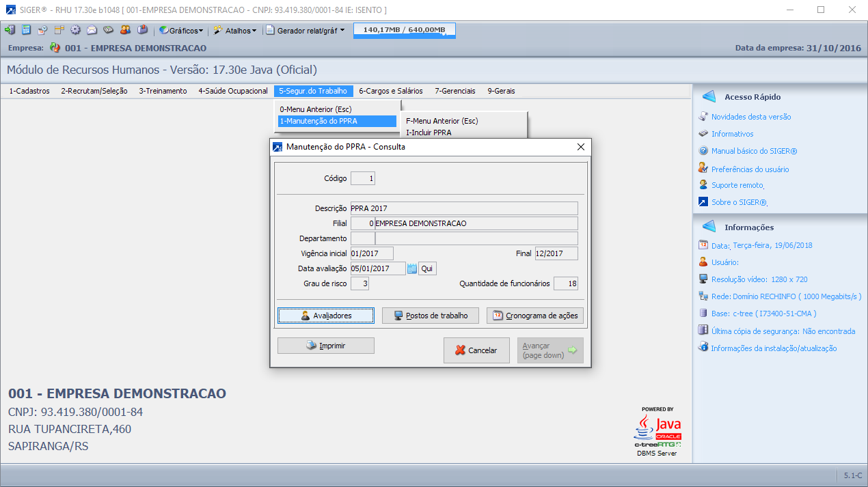Click the Filial name field EMPRESA DEMONSTRACAO
Image resolution: width=868 pixels, height=487 pixels.
pos(476,223)
